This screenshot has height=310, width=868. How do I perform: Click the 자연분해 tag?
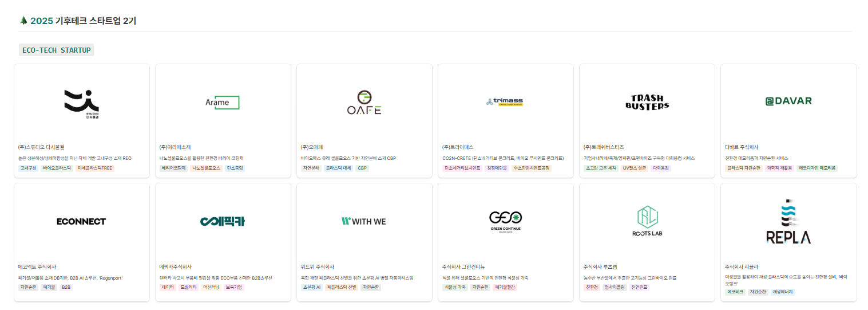311,168
